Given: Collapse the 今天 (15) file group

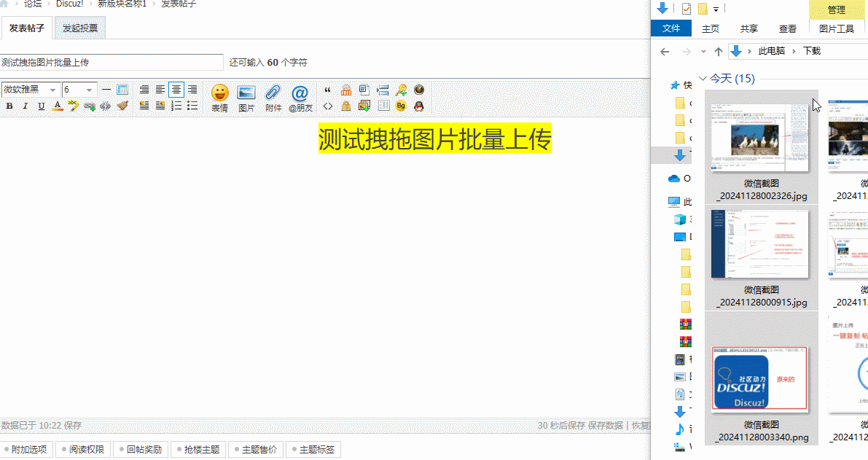Looking at the screenshot, I should click(x=703, y=78).
